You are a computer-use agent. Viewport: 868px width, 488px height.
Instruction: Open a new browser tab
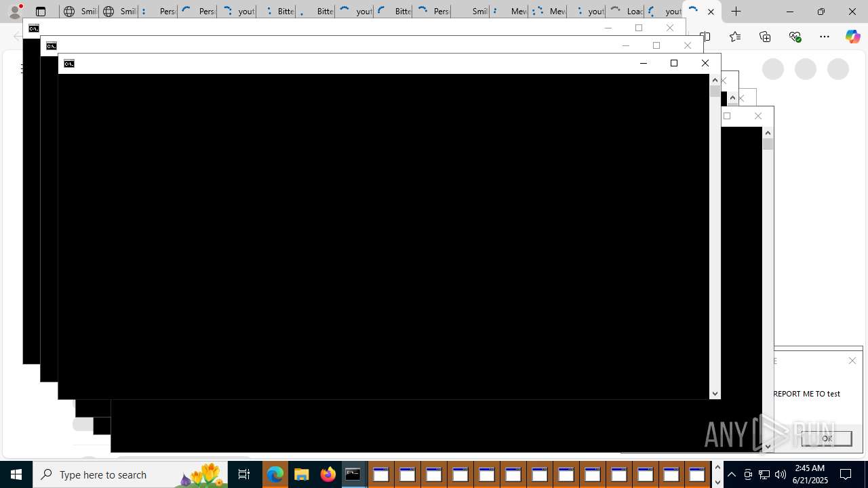(x=736, y=12)
